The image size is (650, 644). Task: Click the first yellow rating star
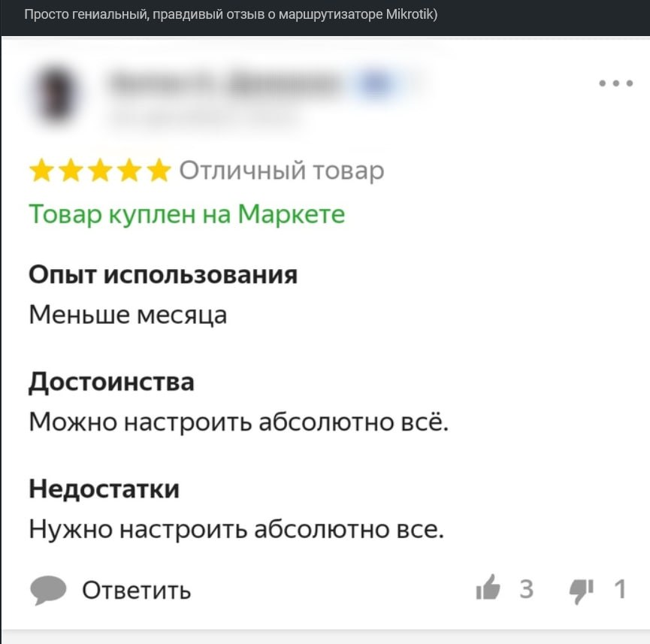point(41,171)
